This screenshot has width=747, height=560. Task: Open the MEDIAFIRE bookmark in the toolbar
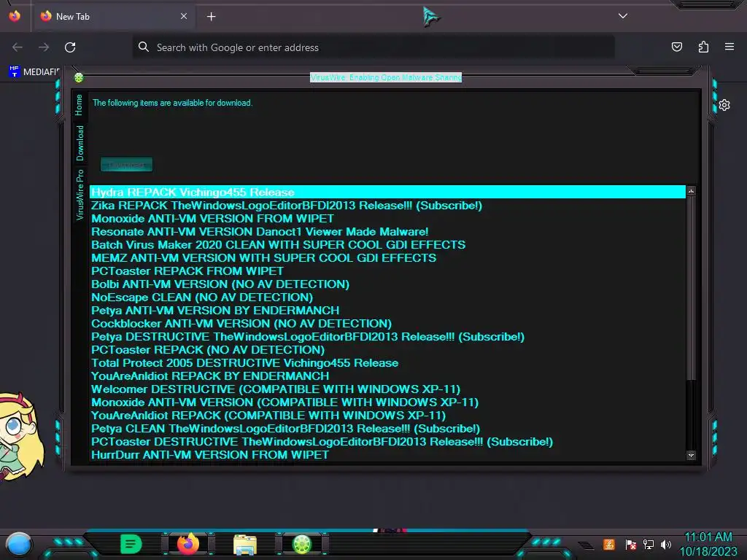pyautogui.click(x=34, y=72)
